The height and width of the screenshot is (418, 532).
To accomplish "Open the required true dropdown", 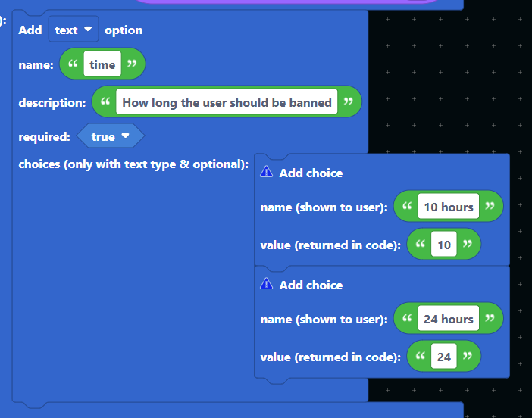I will pos(111,136).
